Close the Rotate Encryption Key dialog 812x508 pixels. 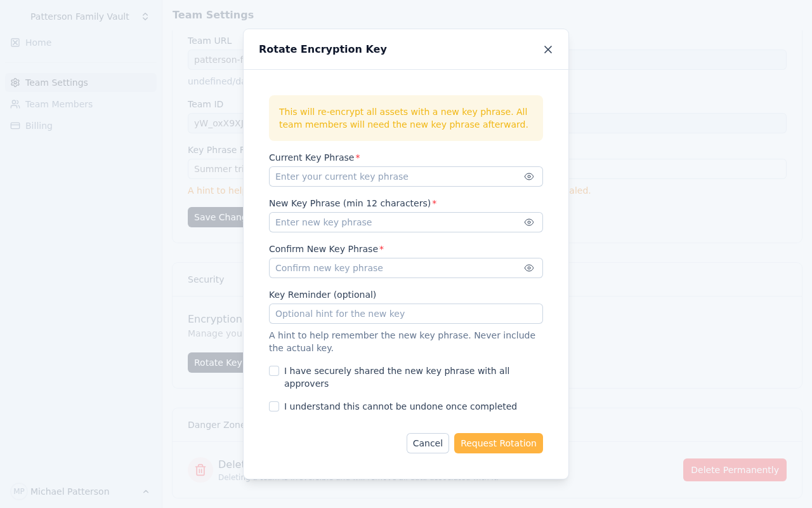click(548, 50)
